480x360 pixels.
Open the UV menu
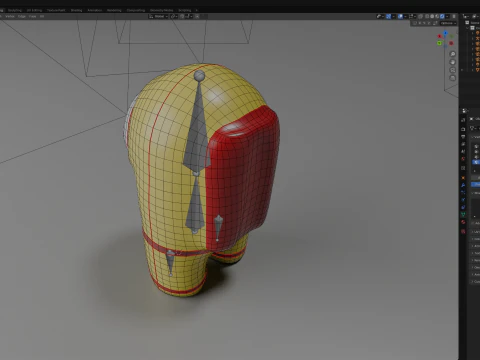pos(42,16)
